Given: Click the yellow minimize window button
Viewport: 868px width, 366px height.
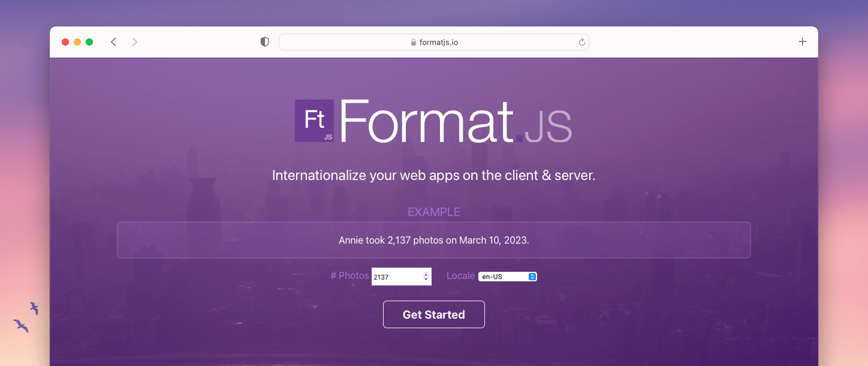Looking at the screenshot, I should 77,42.
